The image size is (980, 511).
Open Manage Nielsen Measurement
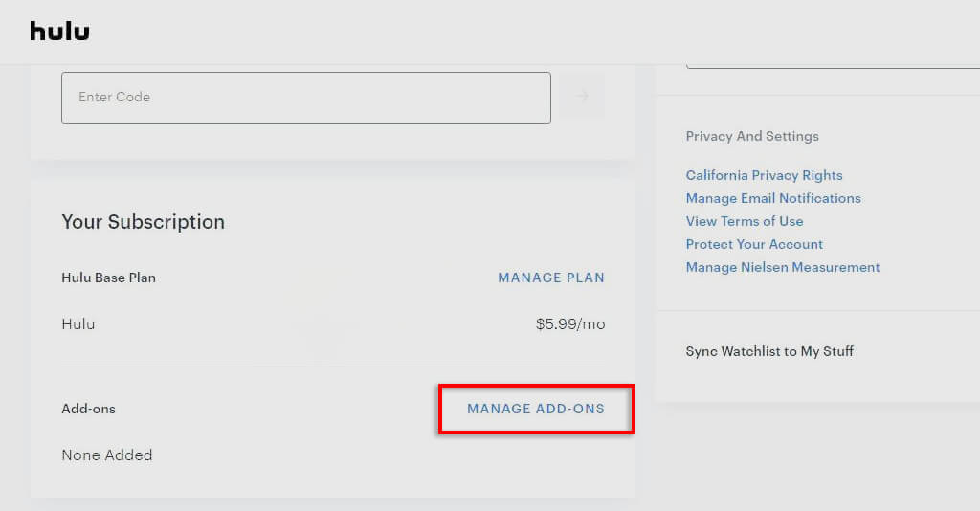(x=783, y=267)
